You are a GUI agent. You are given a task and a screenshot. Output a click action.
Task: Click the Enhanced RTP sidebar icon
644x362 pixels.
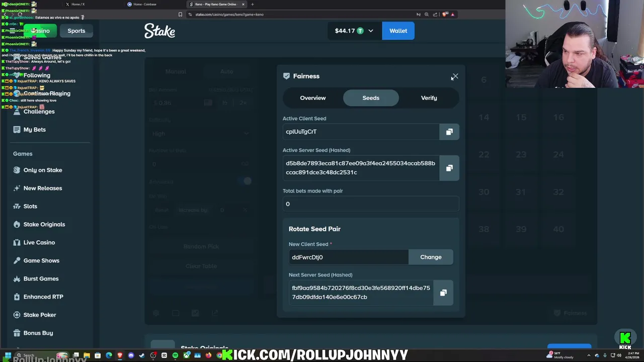pos(17,297)
